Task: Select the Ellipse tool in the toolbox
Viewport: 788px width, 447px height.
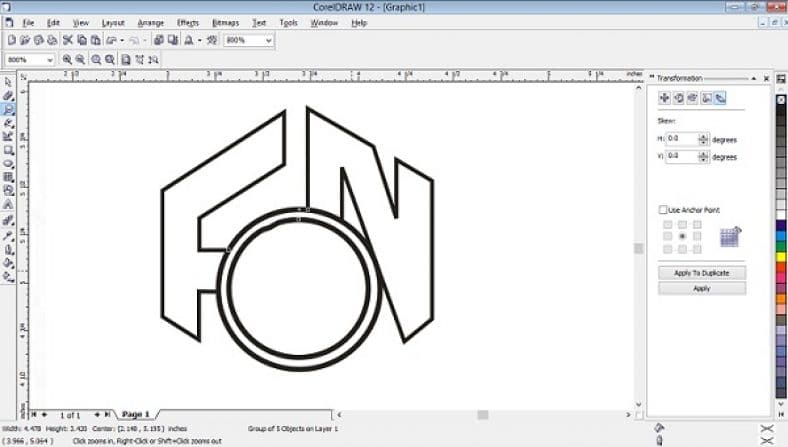Action: pyautogui.click(x=8, y=163)
